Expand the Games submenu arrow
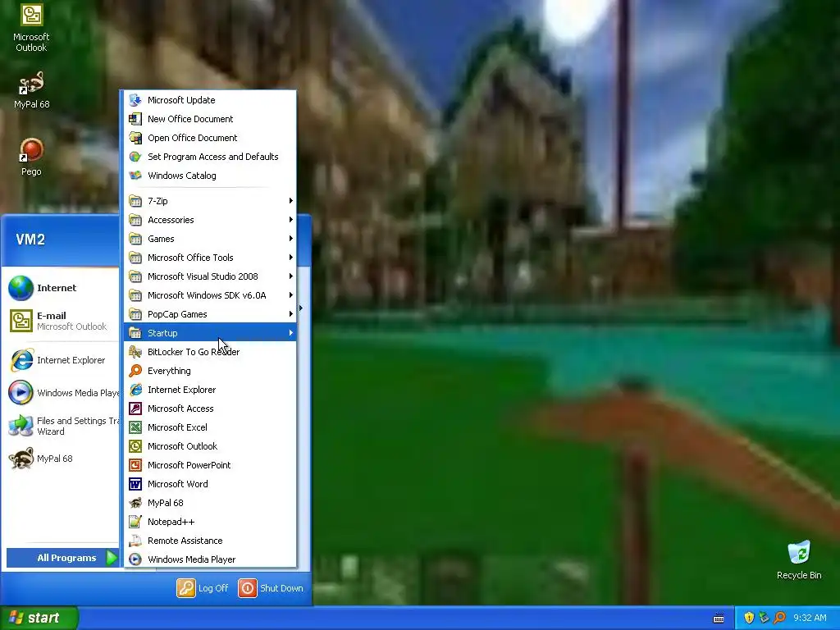840x630 pixels. click(291, 239)
